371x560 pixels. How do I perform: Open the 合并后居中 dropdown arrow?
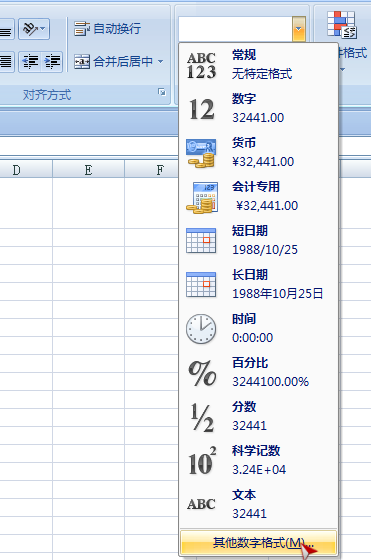pyautogui.click(x=161, y=62)
